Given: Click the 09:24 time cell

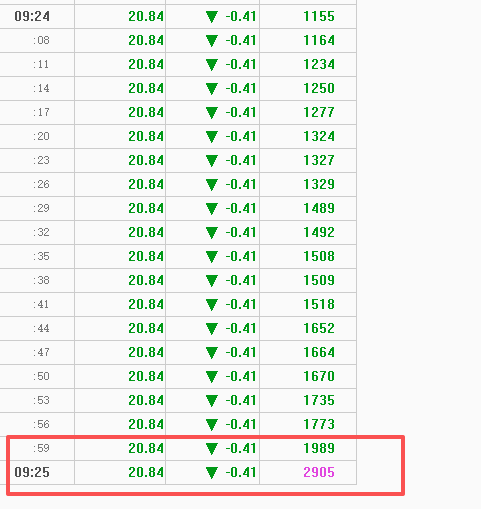Looking at the screenshot, I should pyautogui.click(x=32, y=16).
